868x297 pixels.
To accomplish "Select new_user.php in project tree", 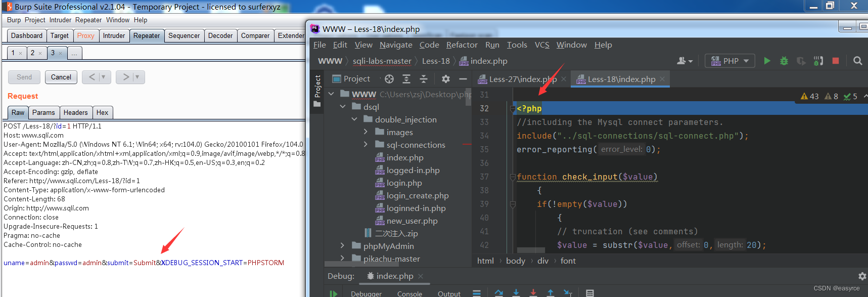I will (x=412, y=221).
